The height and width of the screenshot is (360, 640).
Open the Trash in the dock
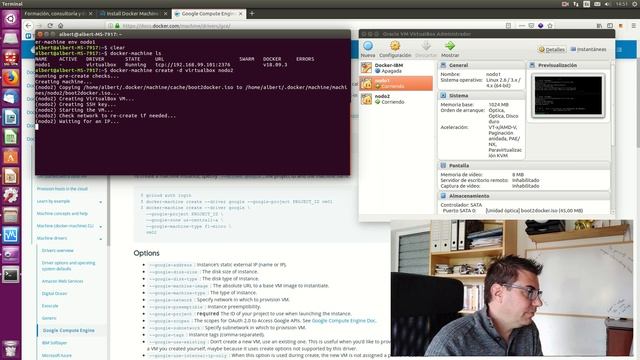tap(11, 349)
